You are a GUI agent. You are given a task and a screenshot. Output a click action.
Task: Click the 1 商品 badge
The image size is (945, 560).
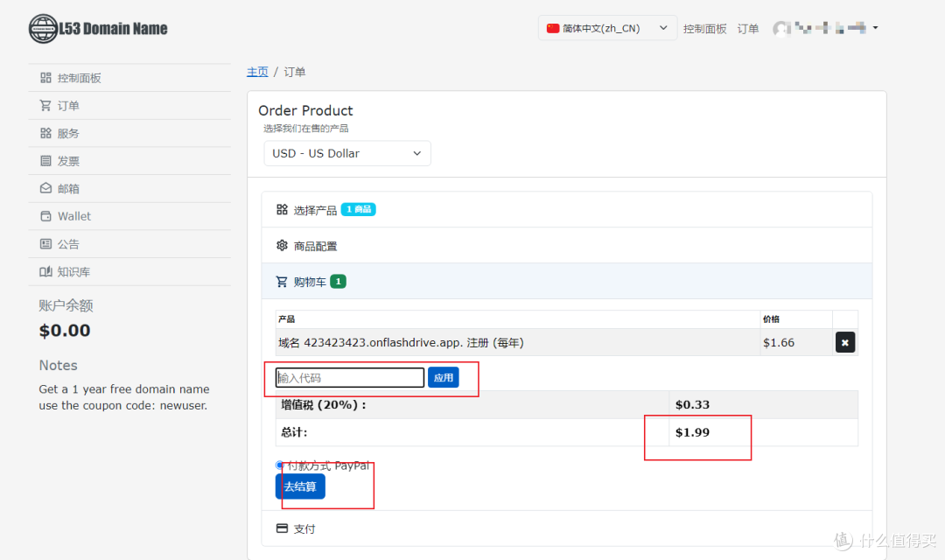click(359, 209)
